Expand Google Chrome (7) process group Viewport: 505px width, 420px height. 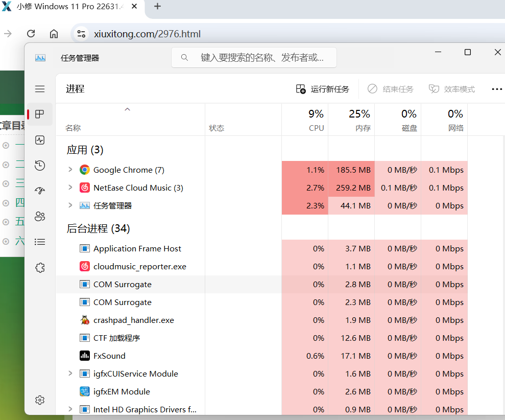coord(70,170)
